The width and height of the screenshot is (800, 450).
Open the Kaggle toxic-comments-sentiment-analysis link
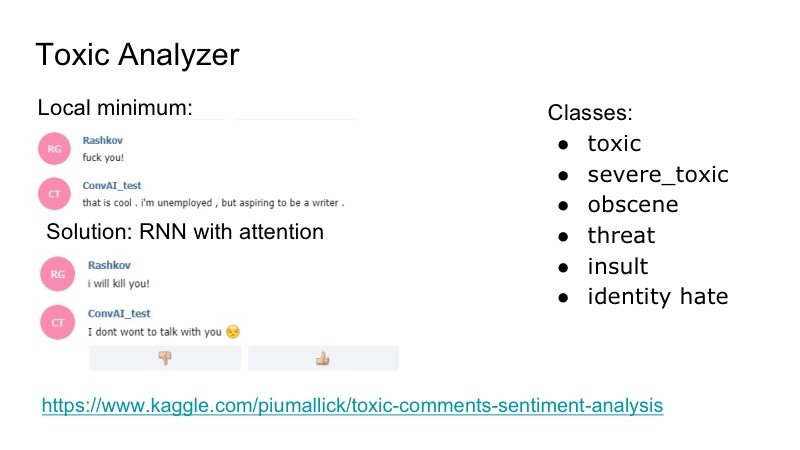[x=352, y=406]
